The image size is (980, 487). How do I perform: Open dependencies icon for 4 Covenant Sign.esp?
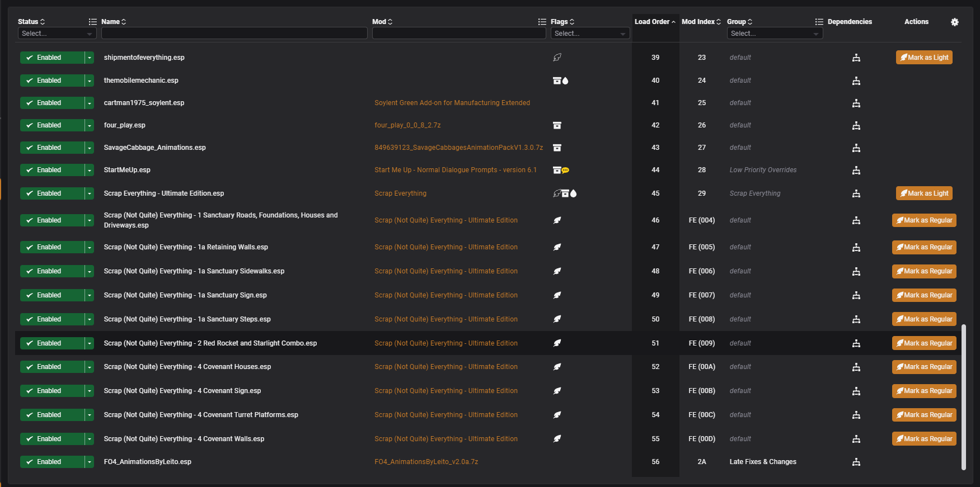[x=856, y=391]
